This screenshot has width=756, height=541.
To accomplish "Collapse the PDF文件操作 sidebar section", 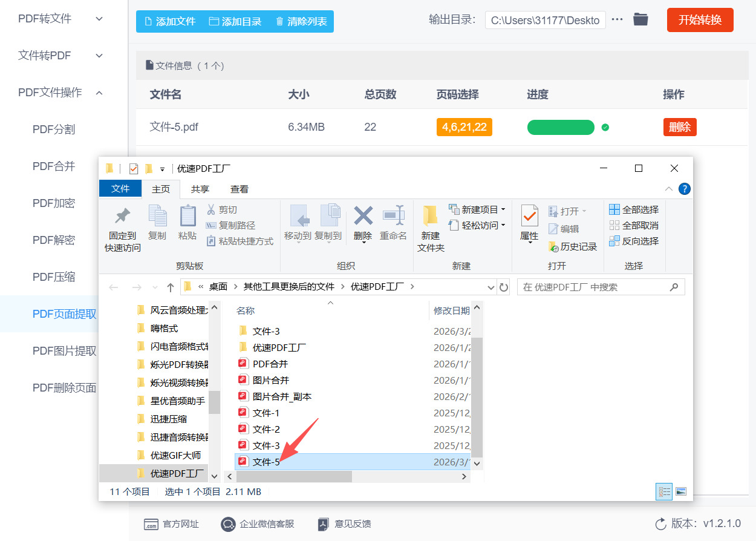I will (x=100, y=93).
